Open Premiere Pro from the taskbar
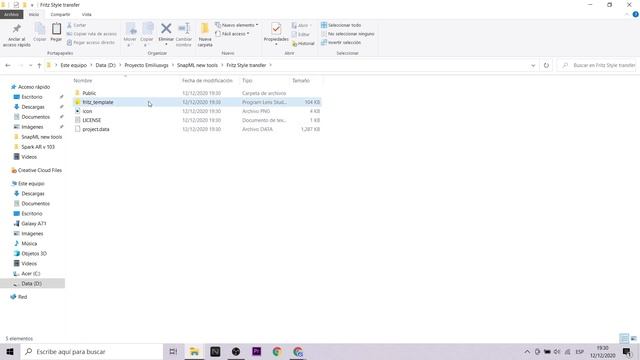 256,351
